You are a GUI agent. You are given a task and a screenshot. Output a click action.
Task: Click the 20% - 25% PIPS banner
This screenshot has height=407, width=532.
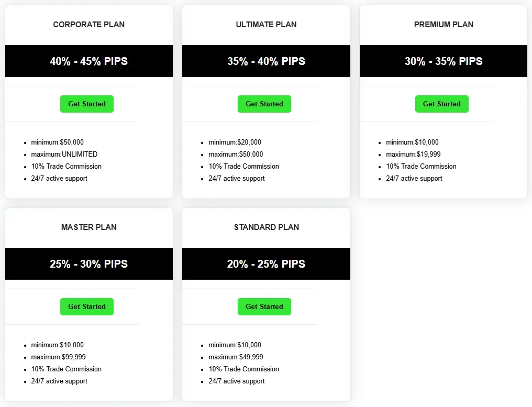[x=266, y=264]
